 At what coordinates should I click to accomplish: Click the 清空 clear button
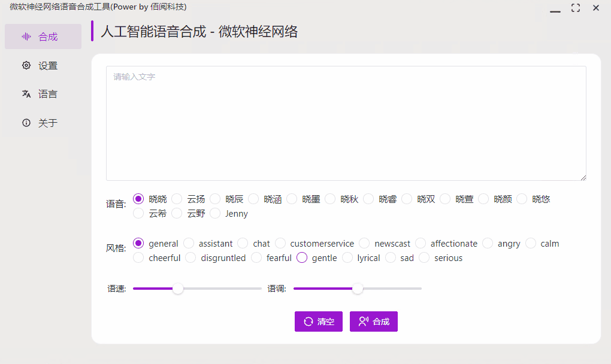pyautogui.click(x=318, y=321)
